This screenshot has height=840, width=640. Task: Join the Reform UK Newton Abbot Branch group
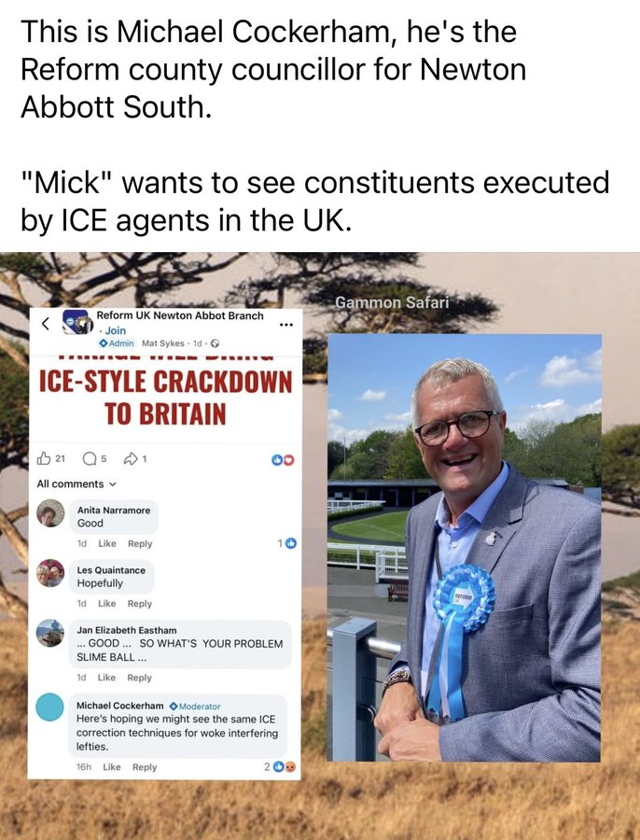point(115,330)
